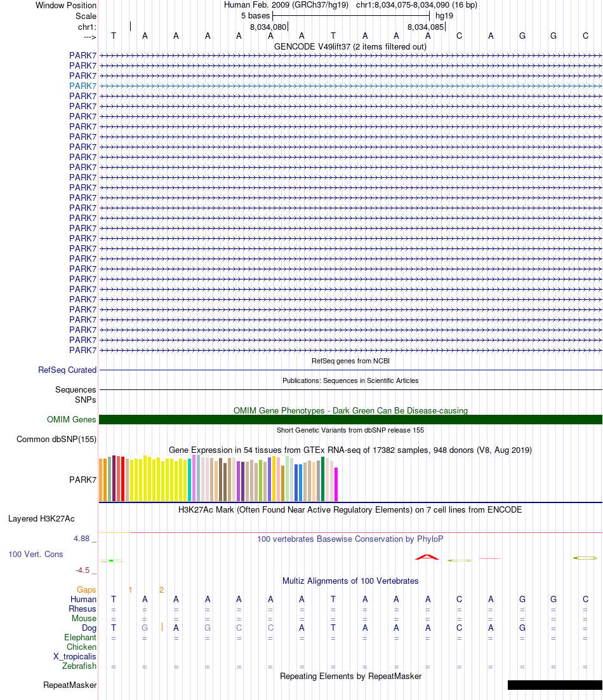Click gap count 1 in Gaps row
Image resolution: width=603 pixels, height=700 pixels.
pos(130,589)
